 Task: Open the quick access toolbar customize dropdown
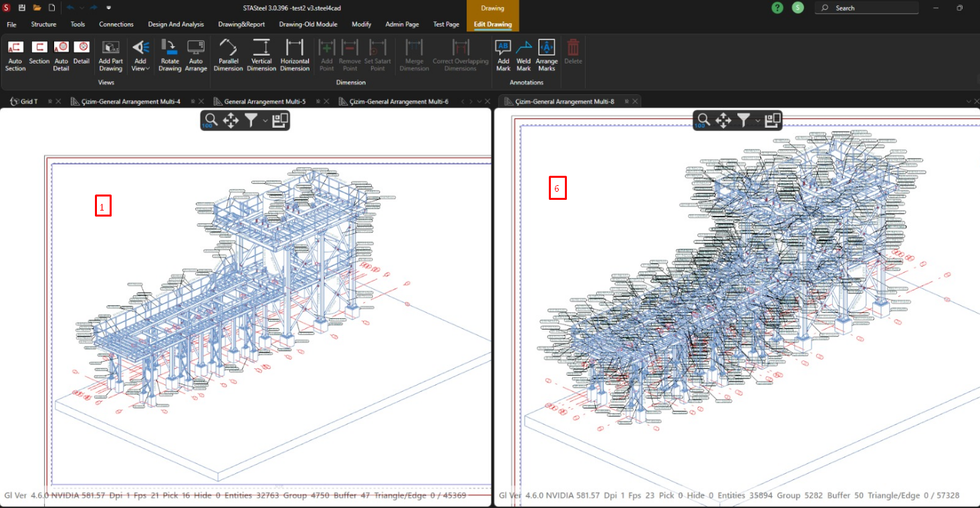tap(109, 8)
